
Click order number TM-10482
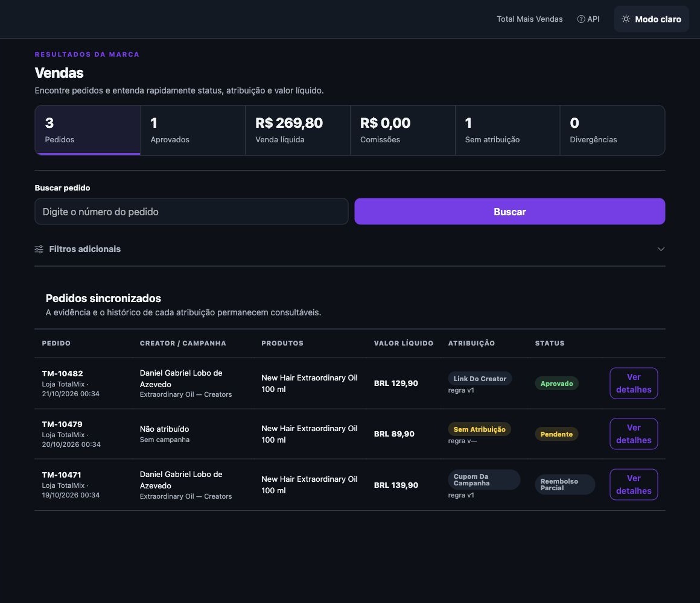(63, 373)
